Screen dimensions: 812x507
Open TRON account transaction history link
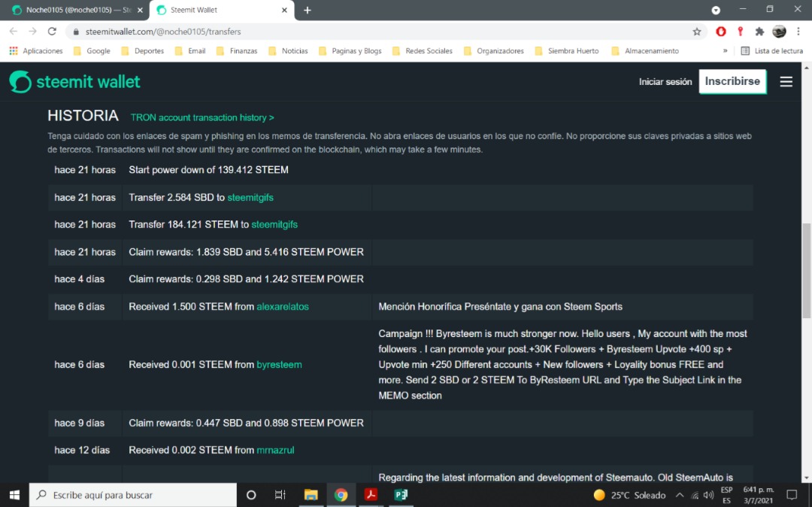(x=202, y=117)
